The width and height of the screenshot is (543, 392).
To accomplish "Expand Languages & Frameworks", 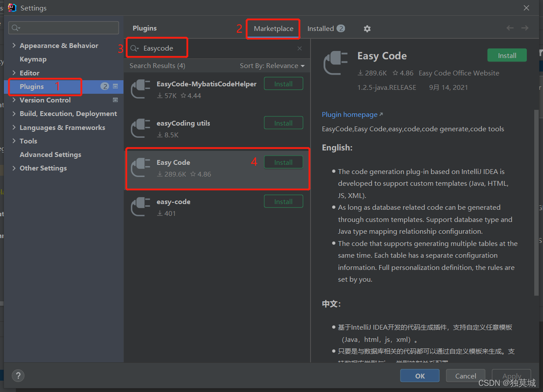I will pos(14,127).
